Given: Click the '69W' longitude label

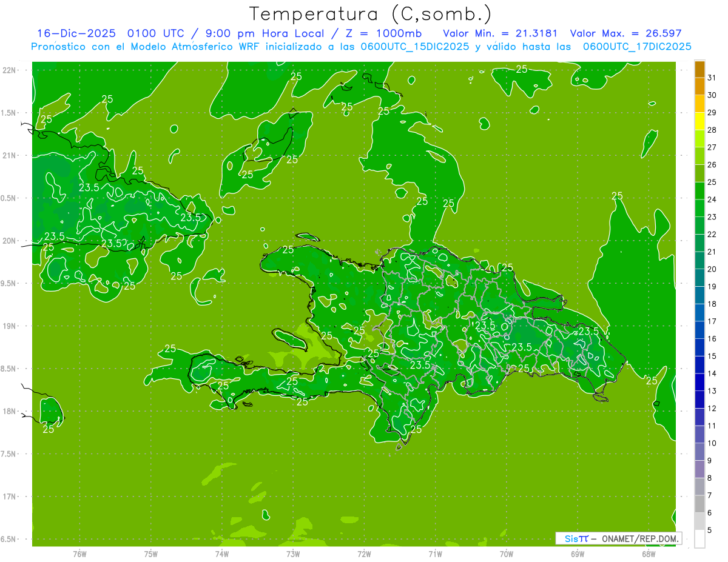Looking at the screenshot, I should (x=578, y=554).
